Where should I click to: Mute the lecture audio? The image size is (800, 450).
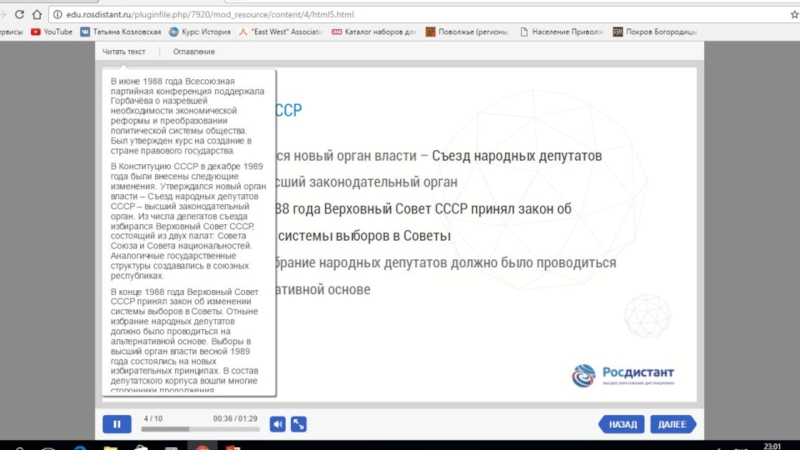(x=277, y=424)
